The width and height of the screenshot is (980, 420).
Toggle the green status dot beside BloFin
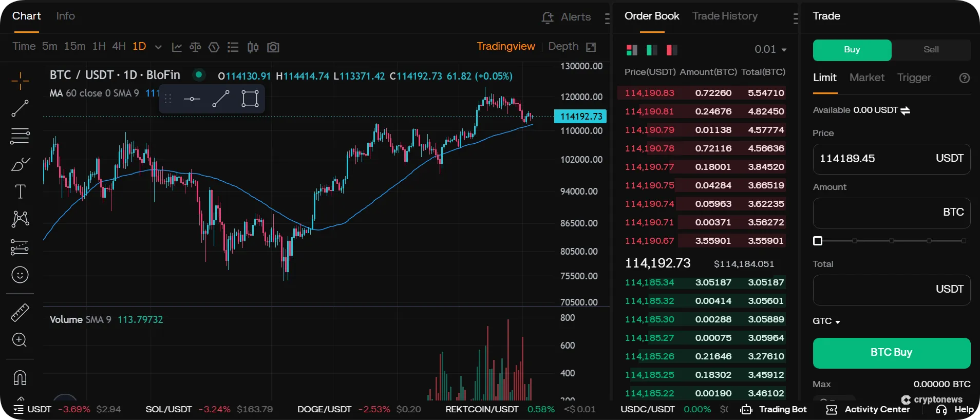coord(199,74)
